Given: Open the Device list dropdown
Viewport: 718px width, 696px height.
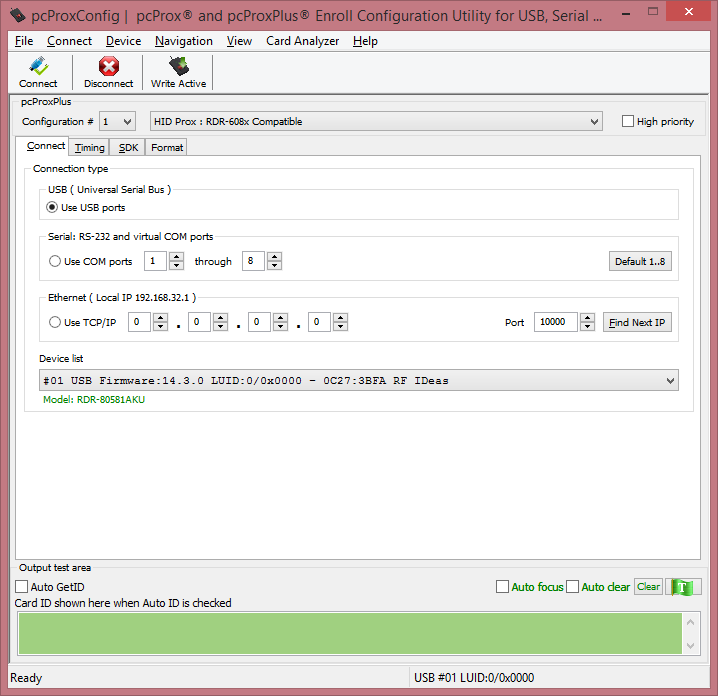Looking at the screenshot, I should (359, 381).
